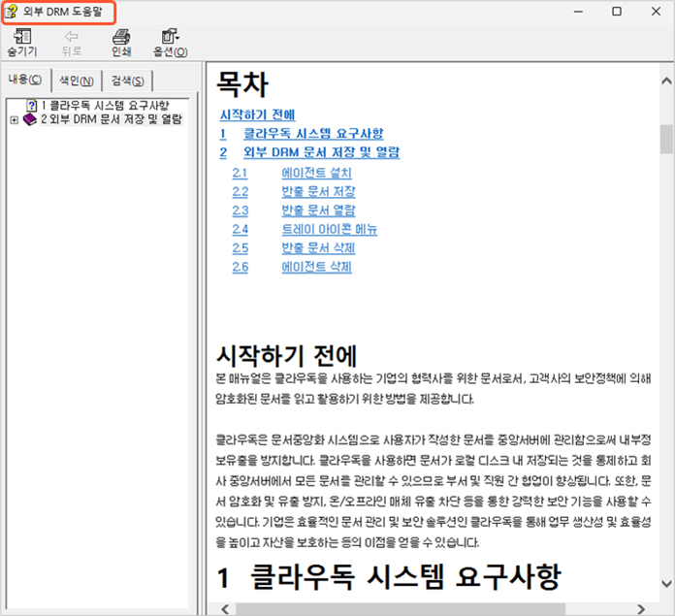The height and width of the screenshot is (616, 675).
Task: Open the 트레이 아이콘 메뉴 link
Action: point(330,230)
